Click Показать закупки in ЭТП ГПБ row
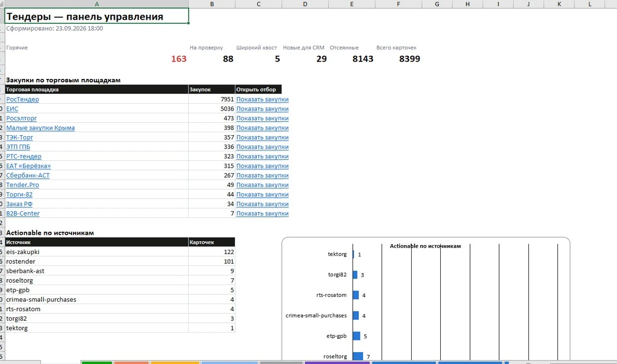 [x=263, y=147]
